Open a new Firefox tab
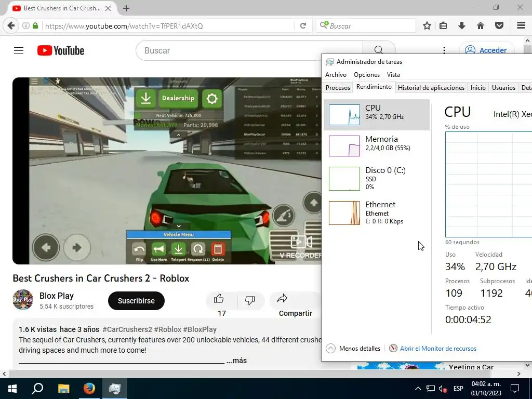 click(126, 8)
